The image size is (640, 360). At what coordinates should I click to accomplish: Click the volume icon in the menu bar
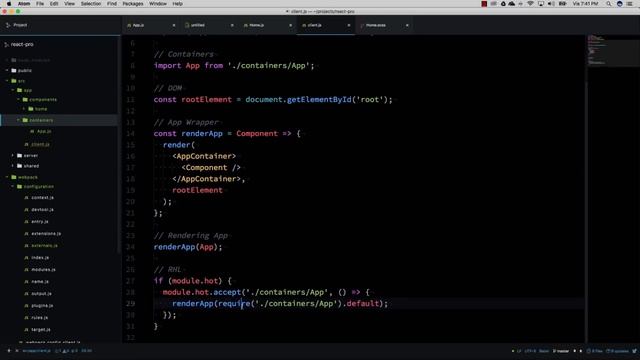[x=551, y=4]
